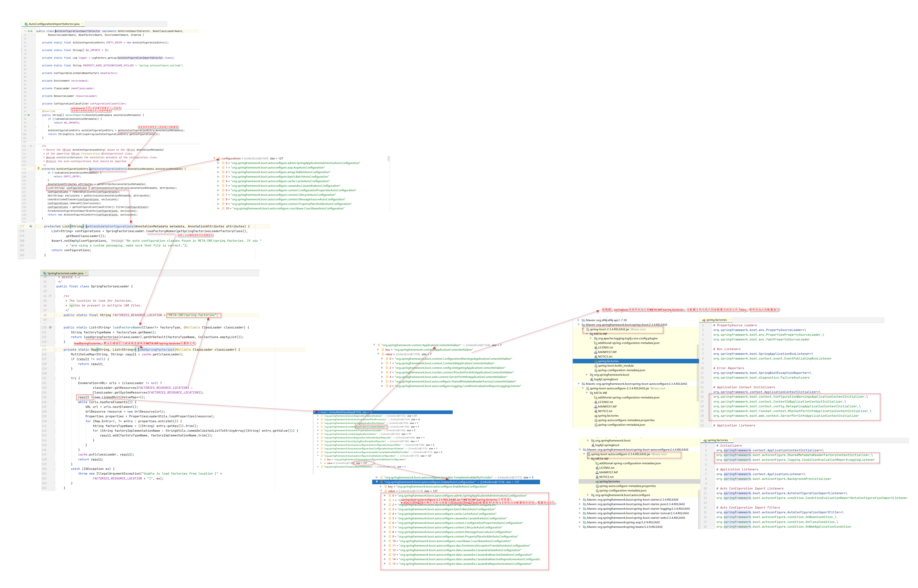The image size is (918, 588).
Task: Expand the TemplateAvailabilityProvider size = 5 entry
Action: [x=377, y=478]
